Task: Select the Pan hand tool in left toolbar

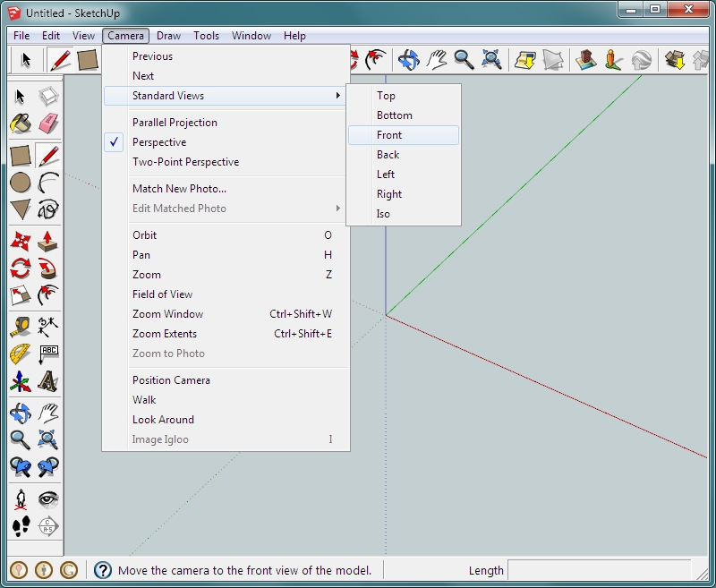Action: 48,413
